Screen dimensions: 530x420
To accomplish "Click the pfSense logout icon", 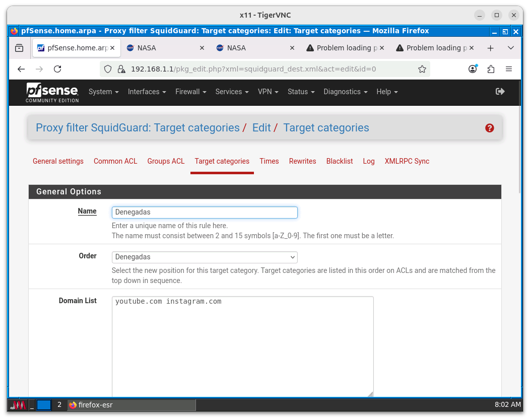I will 500,92.
